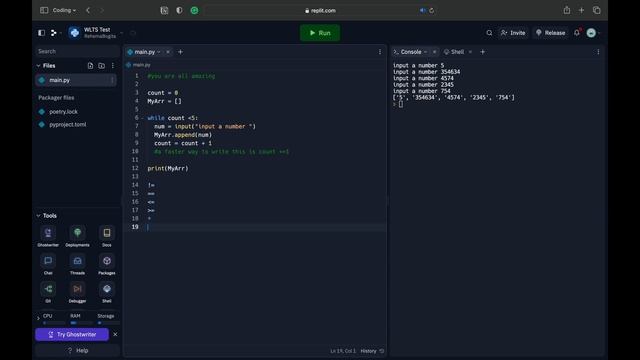The height and width of the screenshot is (360, 640).
Task: Close the main.py tab
Action: pyautogui.click(x=168, y=52)
